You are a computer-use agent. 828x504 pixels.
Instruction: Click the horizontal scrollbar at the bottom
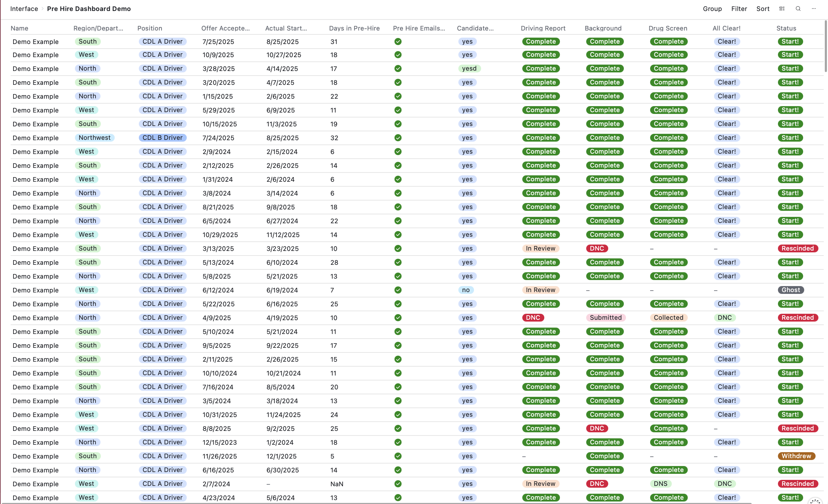click(x=376, y=503)
